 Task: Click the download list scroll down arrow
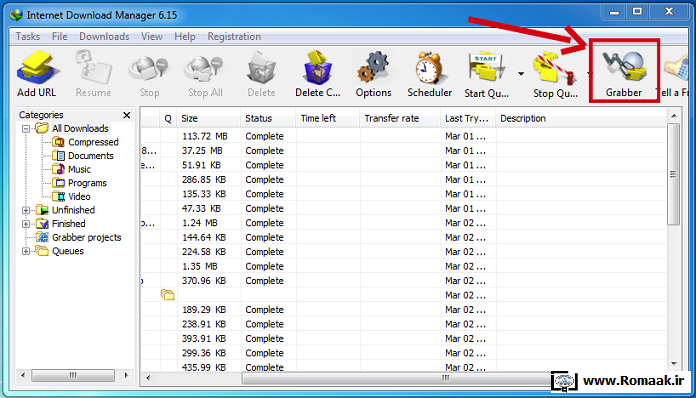coord(674,364)
